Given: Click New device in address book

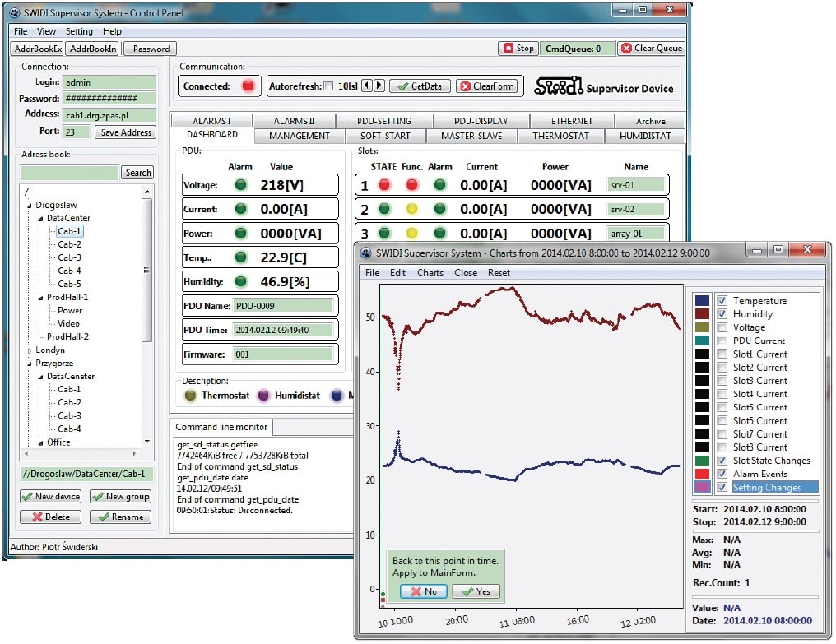Looking at the screenshot, I should pyautogui.click(x=50, y=497).
